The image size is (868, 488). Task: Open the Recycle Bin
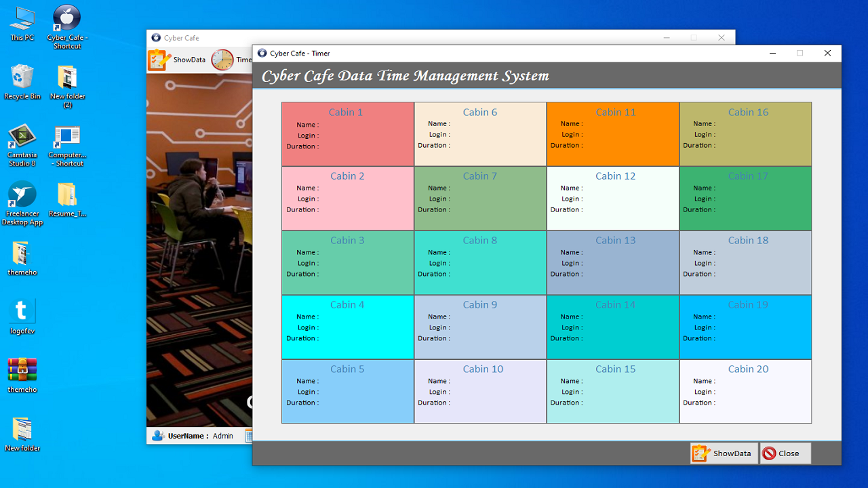click(22, 82)
